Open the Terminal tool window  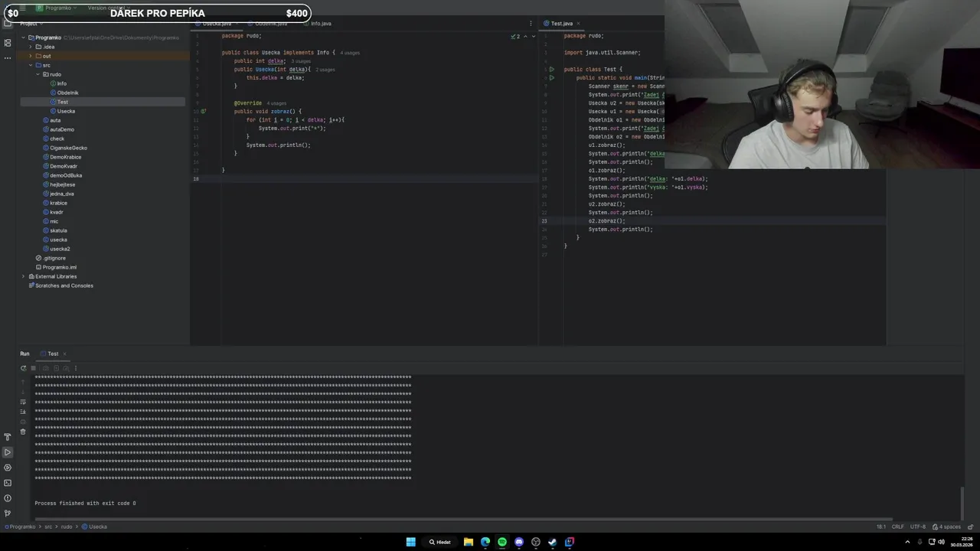click(x=8, y=483)
